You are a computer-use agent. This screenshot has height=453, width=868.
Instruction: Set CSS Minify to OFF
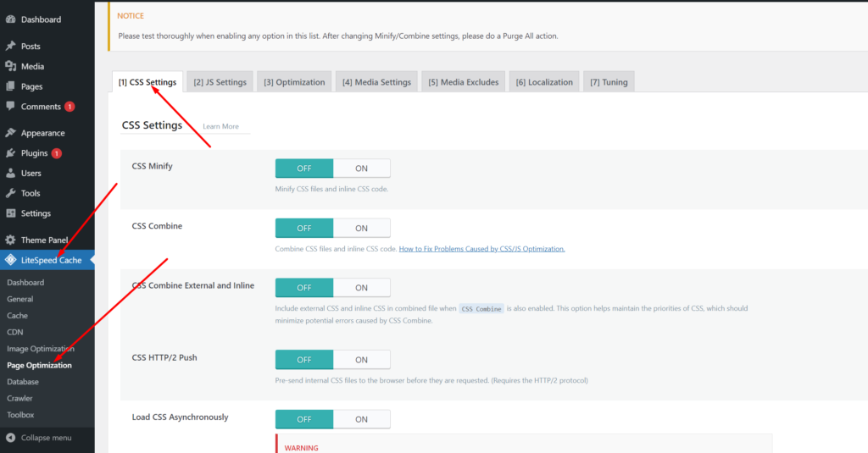click(304, 168)
